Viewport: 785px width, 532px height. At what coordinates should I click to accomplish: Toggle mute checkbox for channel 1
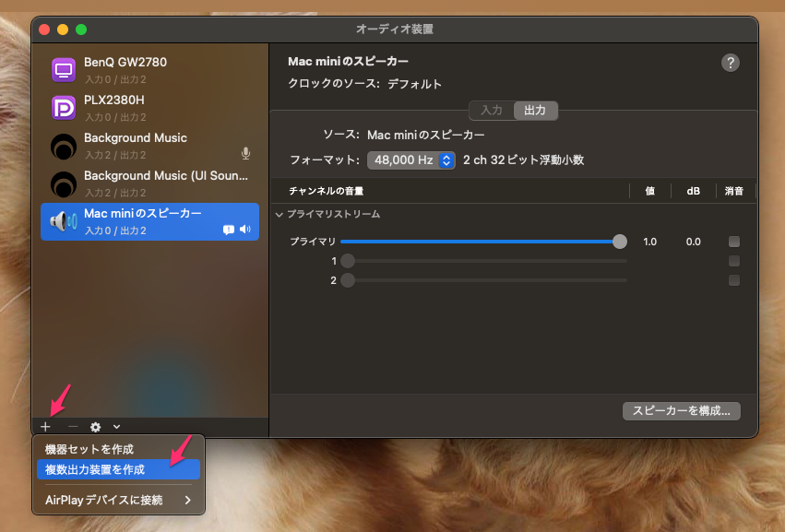tap(734, 261)
